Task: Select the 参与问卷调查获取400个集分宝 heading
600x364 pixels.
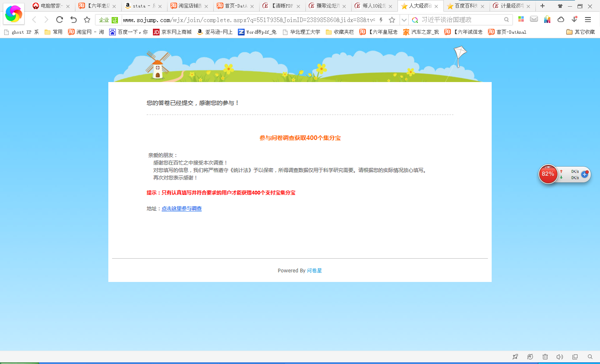Action: pos(300,138)
